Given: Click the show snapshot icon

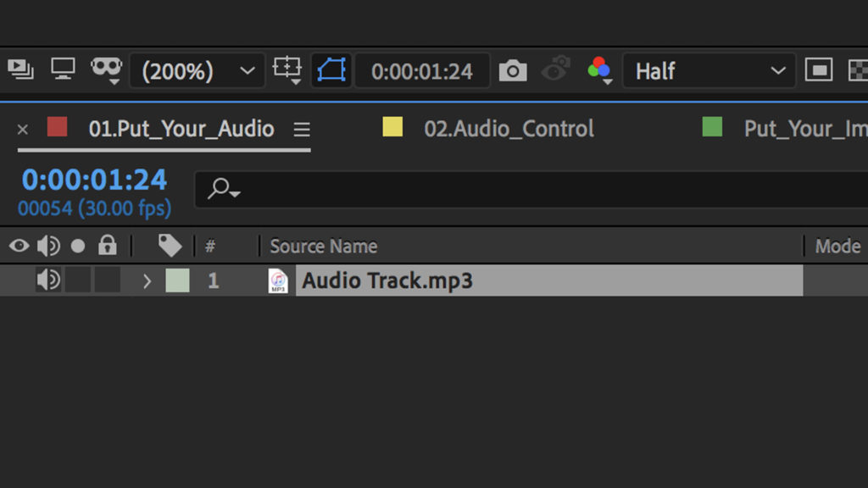Looking at the screenshot, I should (555, 70).
